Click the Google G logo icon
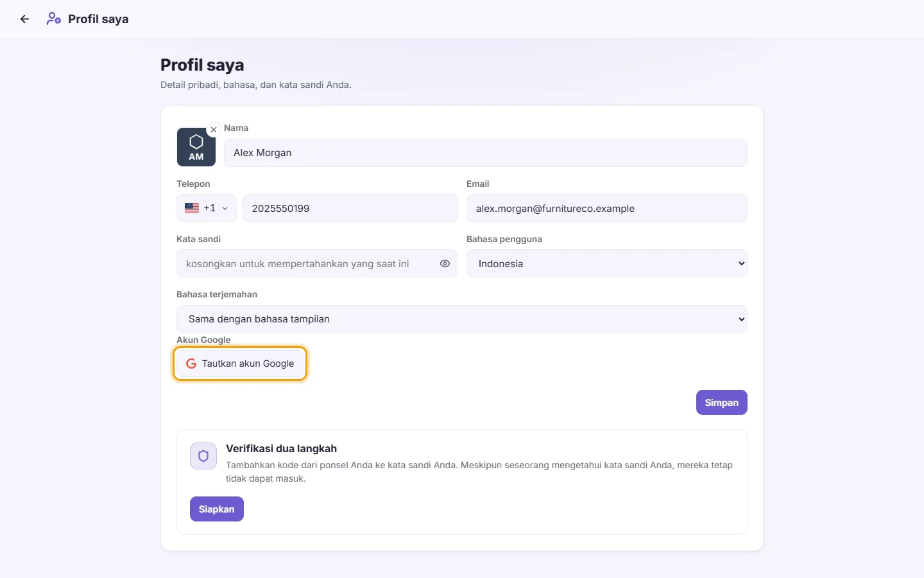 [x=191, y=363]
